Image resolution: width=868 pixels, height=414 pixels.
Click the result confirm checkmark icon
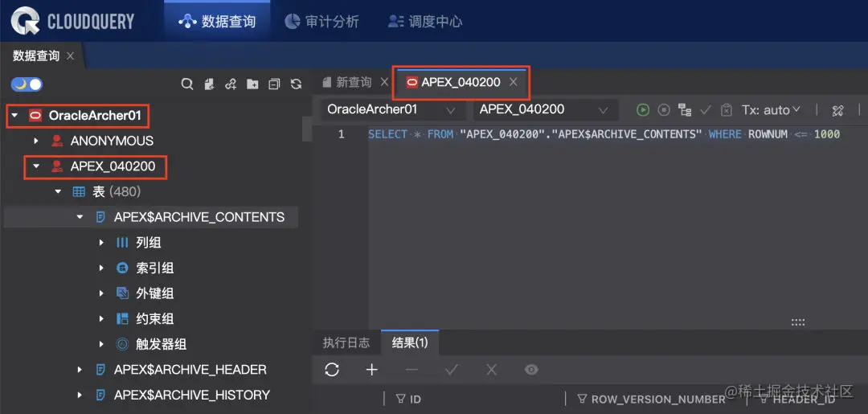pos(452,370)
